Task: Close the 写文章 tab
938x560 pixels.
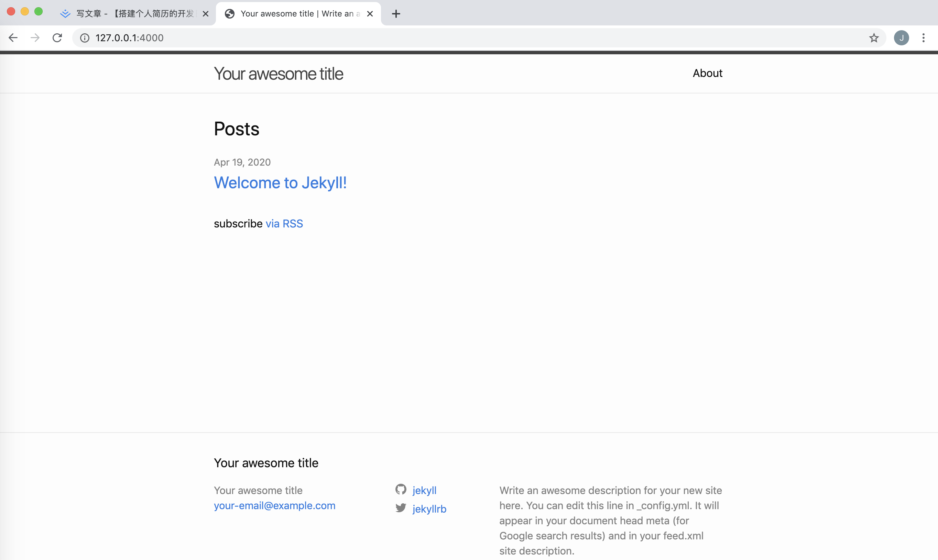Action: tap(205, 14)
